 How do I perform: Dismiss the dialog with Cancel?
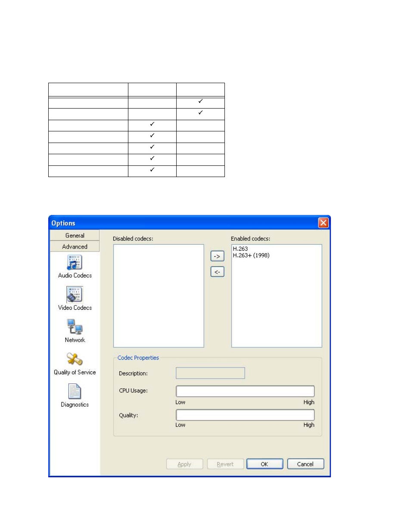pos(305,464)
